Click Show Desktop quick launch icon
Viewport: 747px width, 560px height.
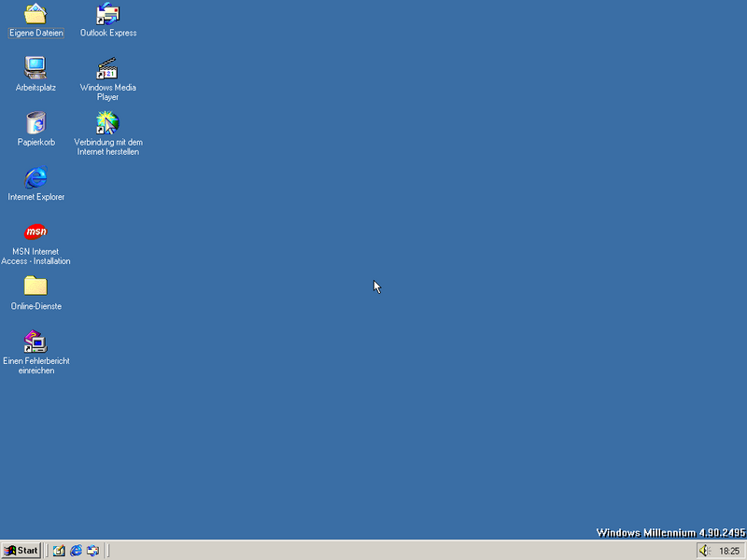tap(59, 551)
